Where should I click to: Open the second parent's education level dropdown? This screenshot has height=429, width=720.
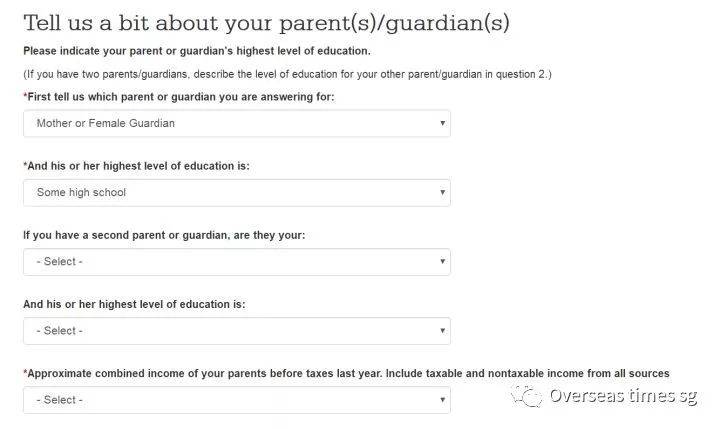(x=236, y=330)
